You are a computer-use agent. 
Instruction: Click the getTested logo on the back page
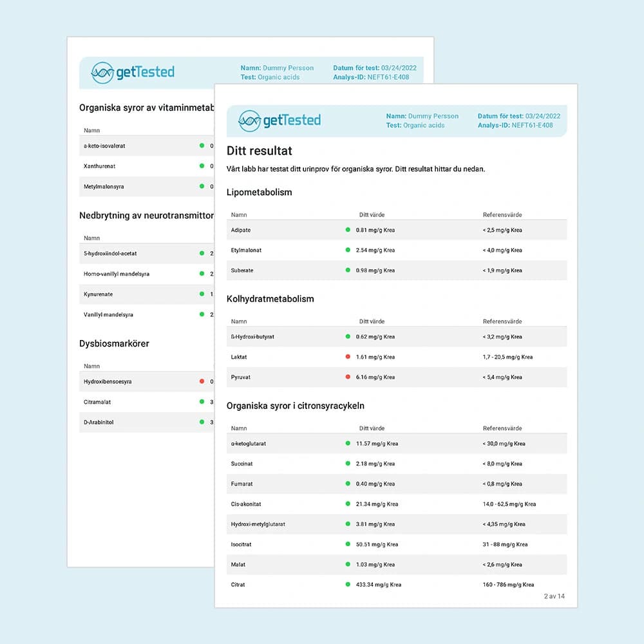click(133, 72)
